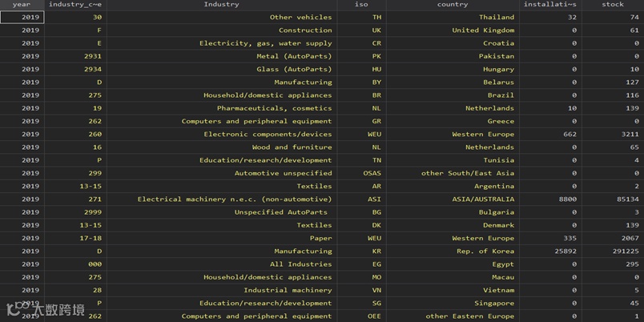Click the 'Other vehicles' cell

click(x=222, y=18)
